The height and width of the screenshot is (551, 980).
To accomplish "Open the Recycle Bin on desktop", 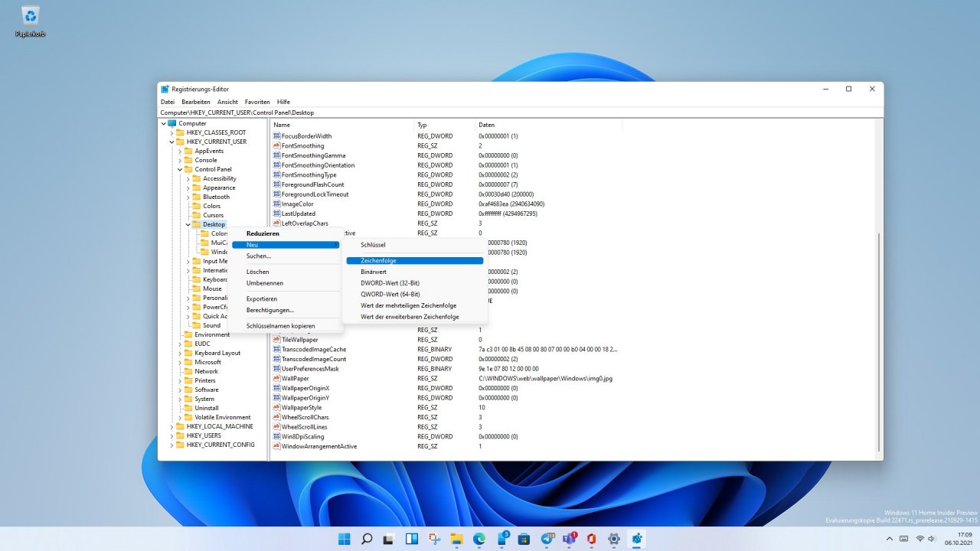I will point(31,21).
